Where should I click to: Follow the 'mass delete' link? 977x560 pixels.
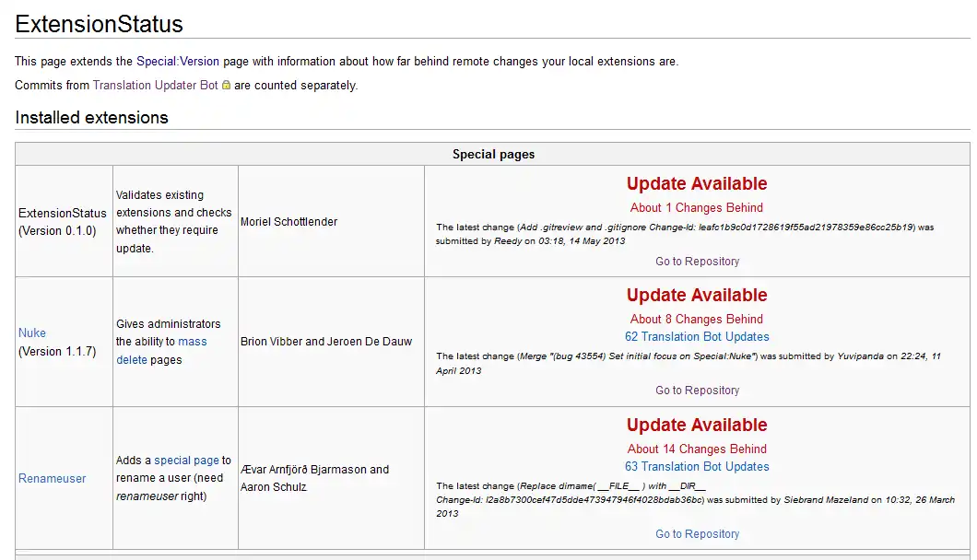[192, 342]
